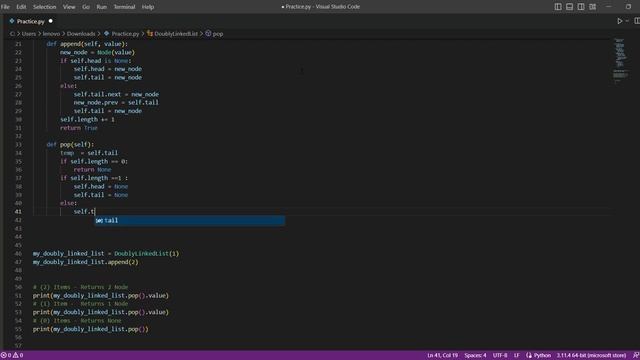Open the Run menu

click(102, 7)
